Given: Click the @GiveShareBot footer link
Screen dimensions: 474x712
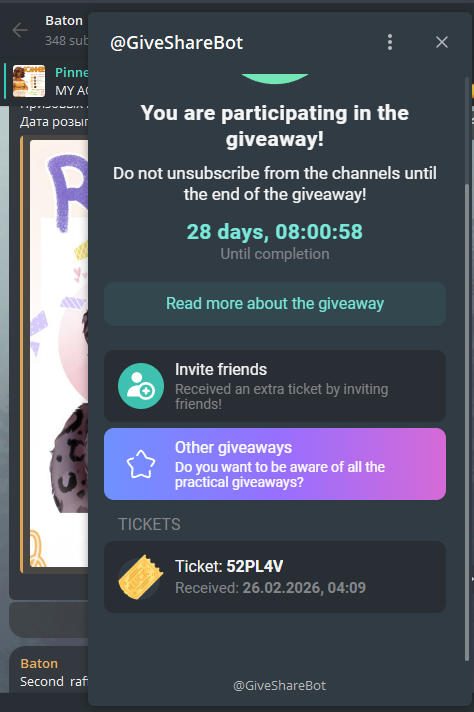Looking at the screenshot, I should tap(279, 686).
